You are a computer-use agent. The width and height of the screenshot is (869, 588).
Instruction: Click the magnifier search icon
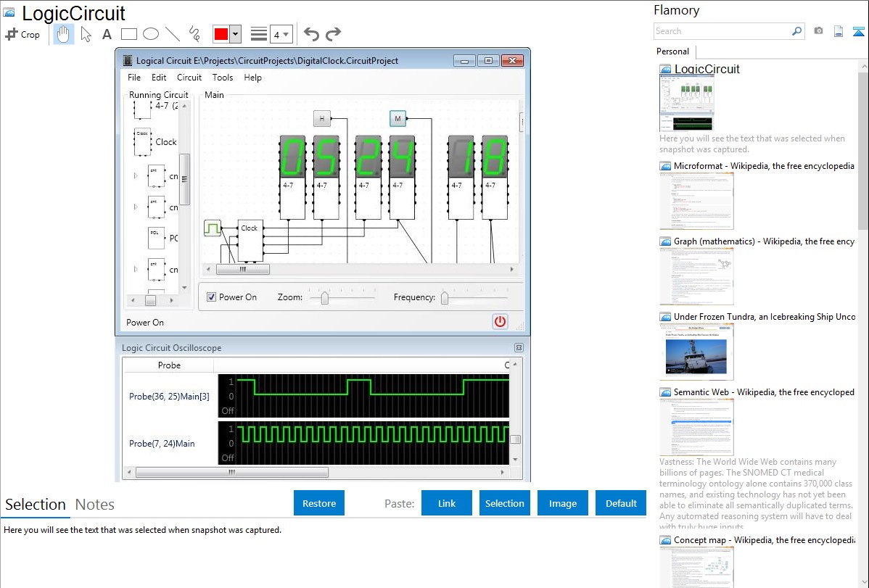pyautogui.click(x=796, y=31)
